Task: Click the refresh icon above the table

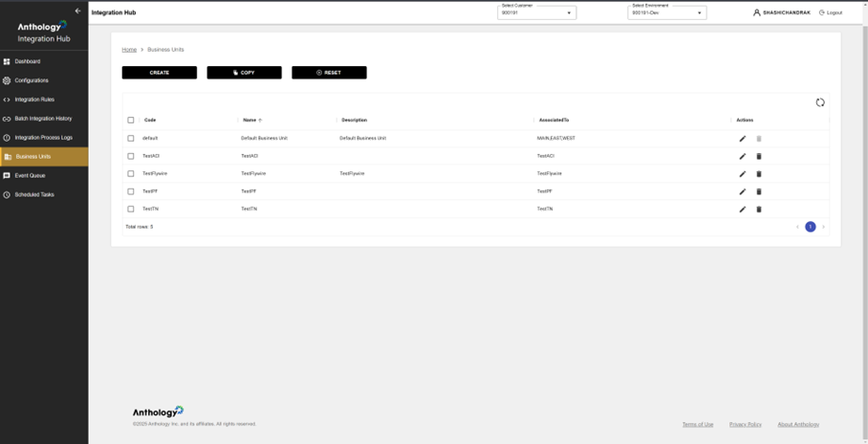Action: pyautogui.click(x=819, y=102)
